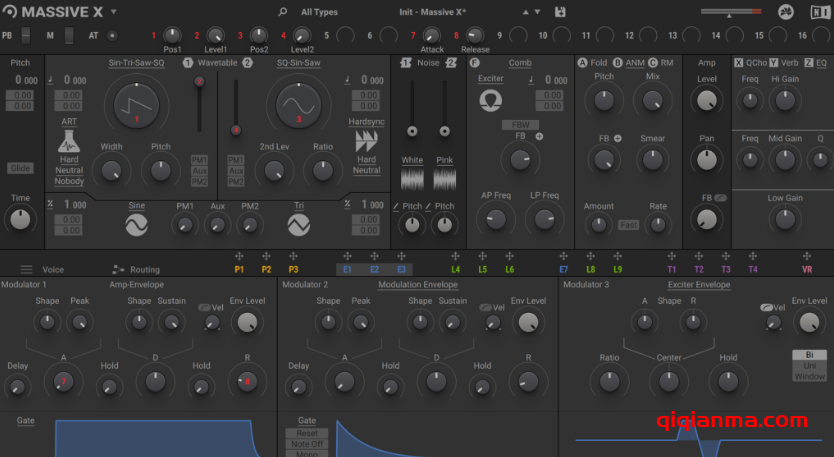Click the Window option in Exciter Envelope
This screenshot has width=834, height=457.
[809, 376]
